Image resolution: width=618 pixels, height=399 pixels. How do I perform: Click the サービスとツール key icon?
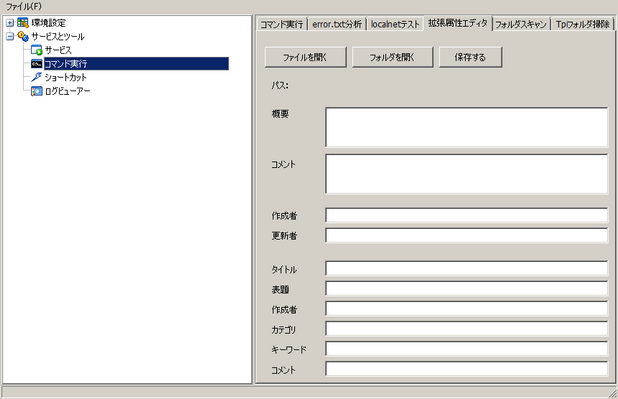point(23,36)
